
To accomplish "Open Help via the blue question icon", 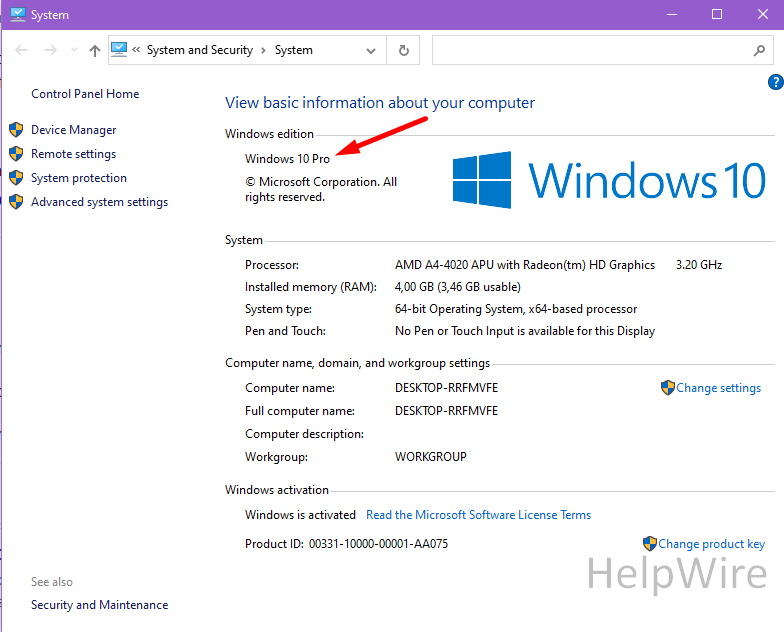I will (x=776, y=82).
